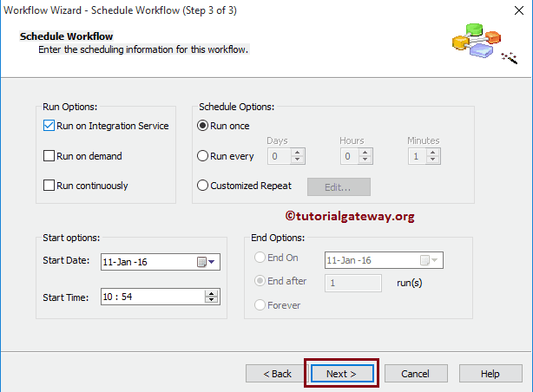The width and height of the screenshot is (533, 392).
Task: Close the Workflow Wizard window
Action: pos(519,10)
